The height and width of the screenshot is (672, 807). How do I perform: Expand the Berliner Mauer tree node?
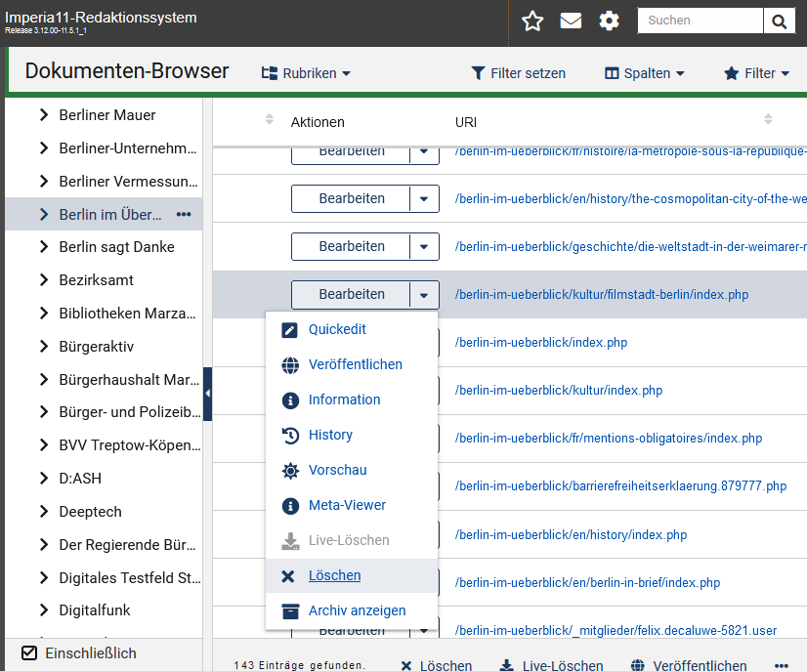point(44,115)
